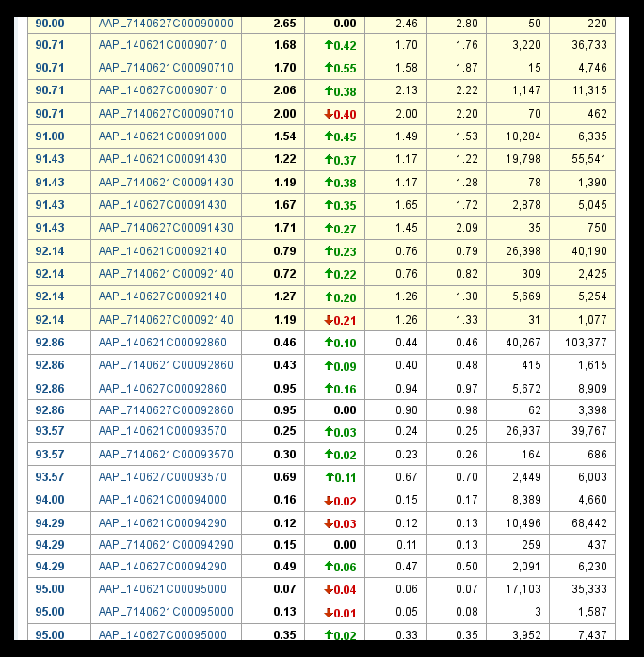Click the green up arrow beside 0.45
This screenshot has width=644, height=657.
(x=329, y=136)
